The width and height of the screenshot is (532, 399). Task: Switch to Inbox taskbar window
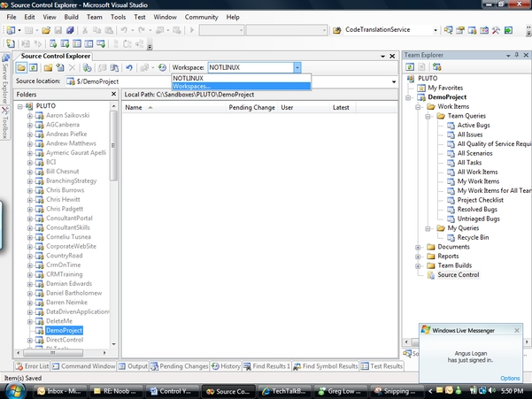(x=59, y=391)
